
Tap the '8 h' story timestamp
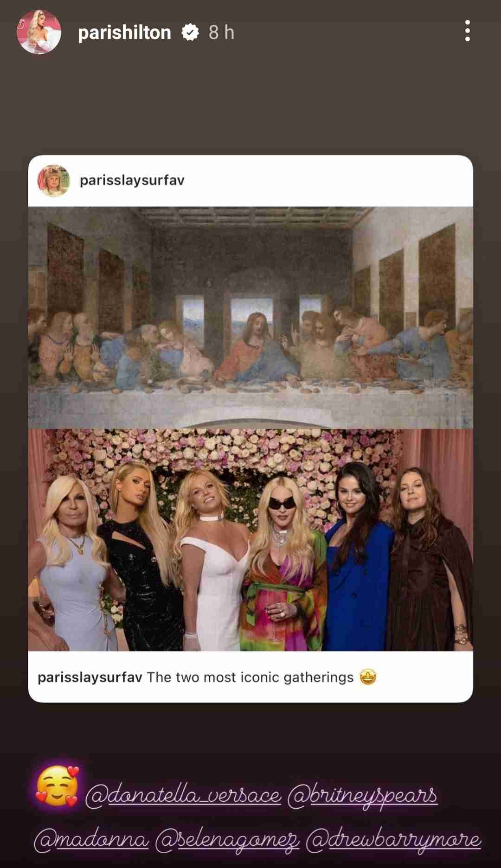click(x=221, y=32)
